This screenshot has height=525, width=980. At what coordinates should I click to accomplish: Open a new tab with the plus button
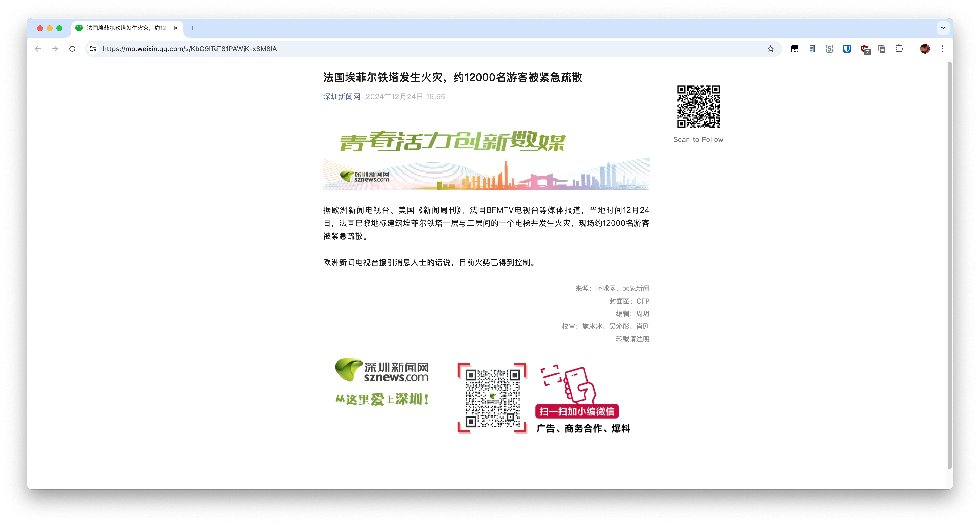tap(193, 28)
